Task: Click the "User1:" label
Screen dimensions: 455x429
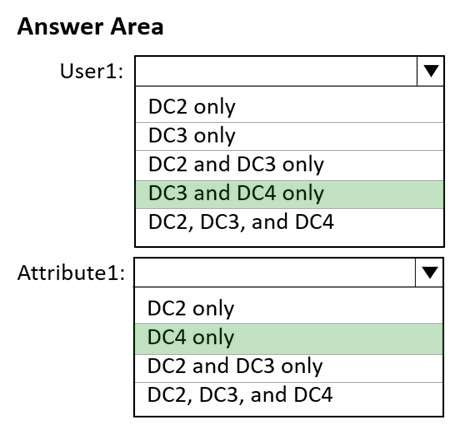Action: [x=92, y=71]
